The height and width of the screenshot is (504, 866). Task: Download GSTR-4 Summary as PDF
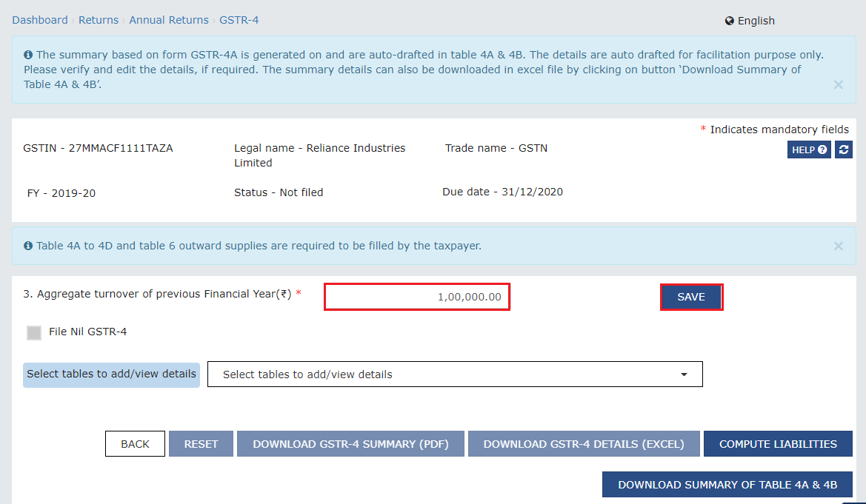click(350, 443)
